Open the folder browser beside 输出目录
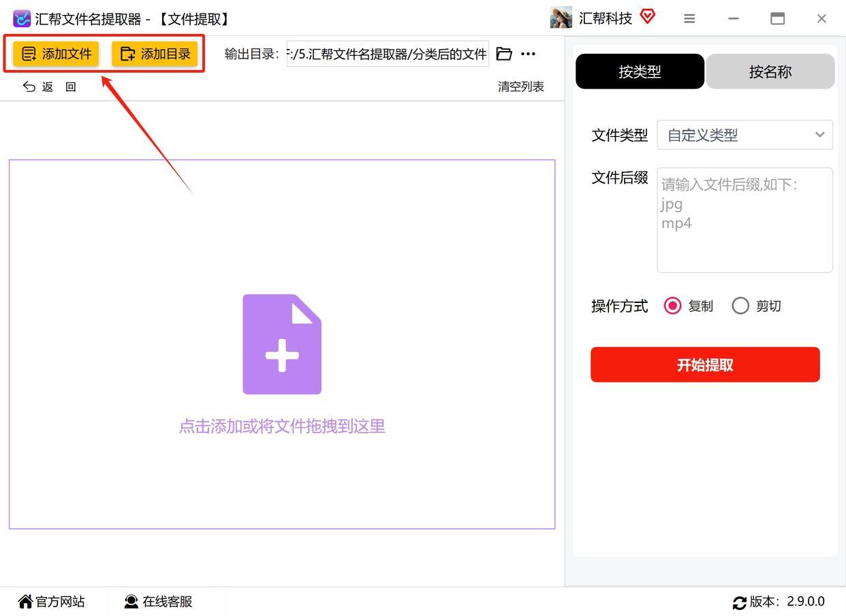This screenshot has height=616, width=846. [x=504, y=53]
